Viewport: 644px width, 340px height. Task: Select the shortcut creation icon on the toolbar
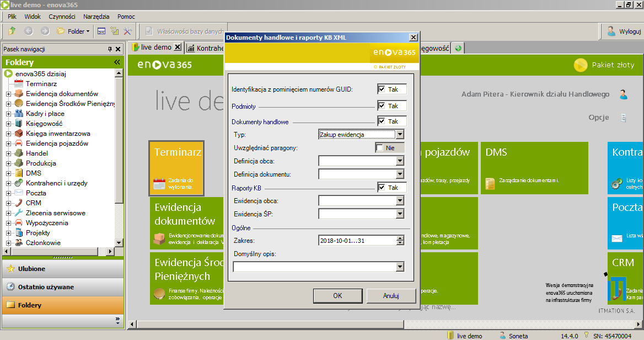click(x=114, y=31)
